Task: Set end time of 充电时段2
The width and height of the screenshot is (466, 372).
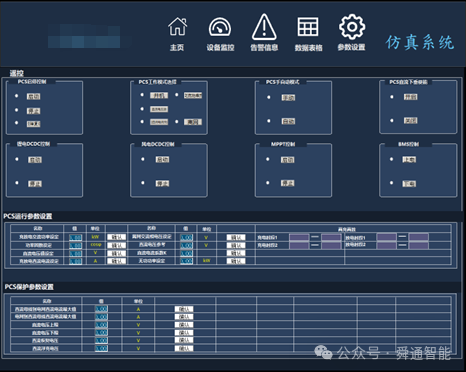Action: click(331, 246)
